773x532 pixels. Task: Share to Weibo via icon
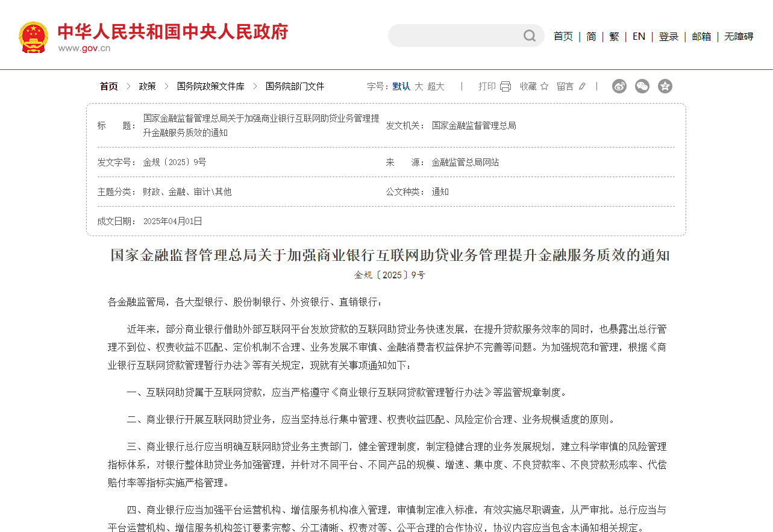click(619, 86)
